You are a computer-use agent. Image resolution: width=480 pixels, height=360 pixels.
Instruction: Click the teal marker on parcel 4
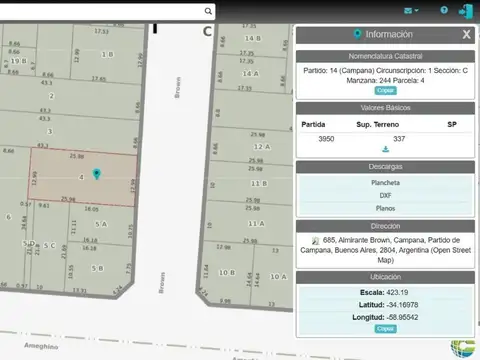tap(97, 174)
